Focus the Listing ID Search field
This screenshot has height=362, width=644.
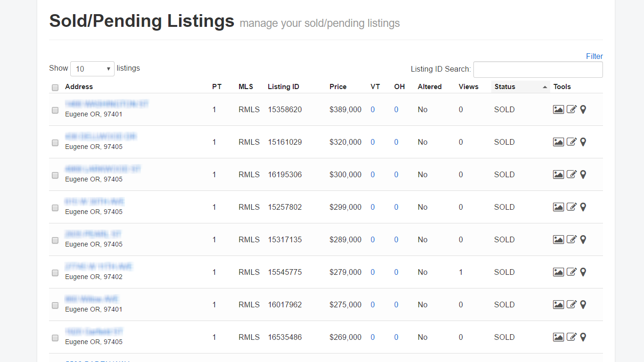pos(538,69)
